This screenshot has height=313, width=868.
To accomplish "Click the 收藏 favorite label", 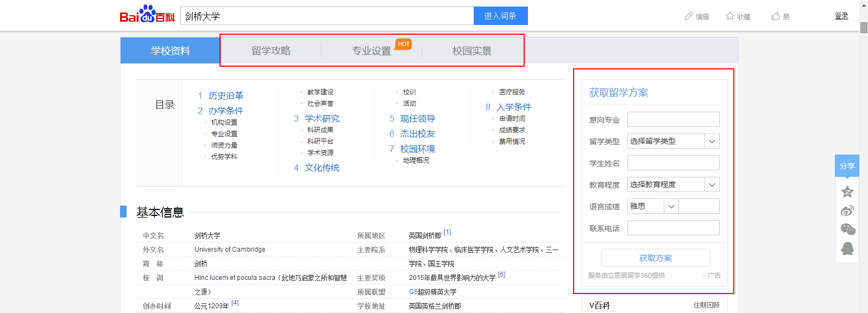I will coord(744,17).
